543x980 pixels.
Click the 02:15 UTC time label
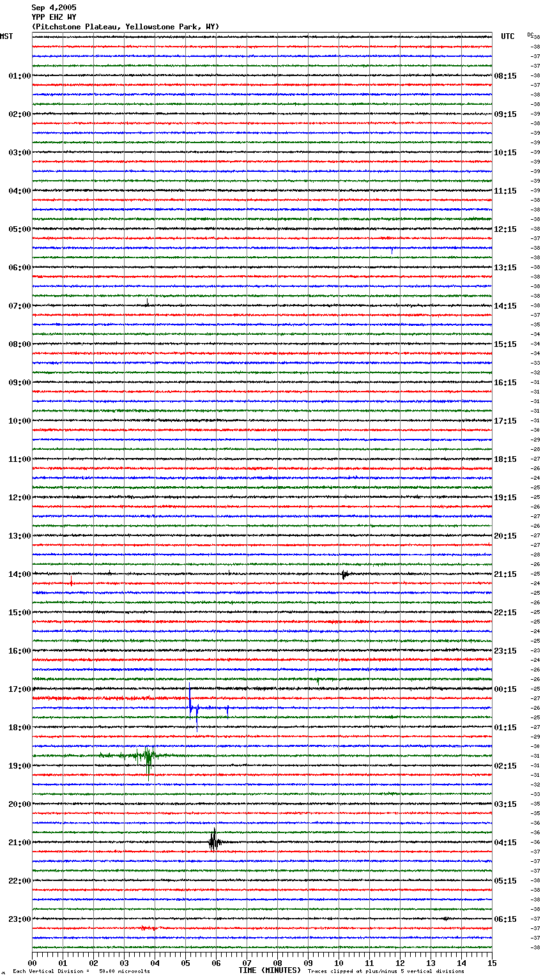point(505,766)
